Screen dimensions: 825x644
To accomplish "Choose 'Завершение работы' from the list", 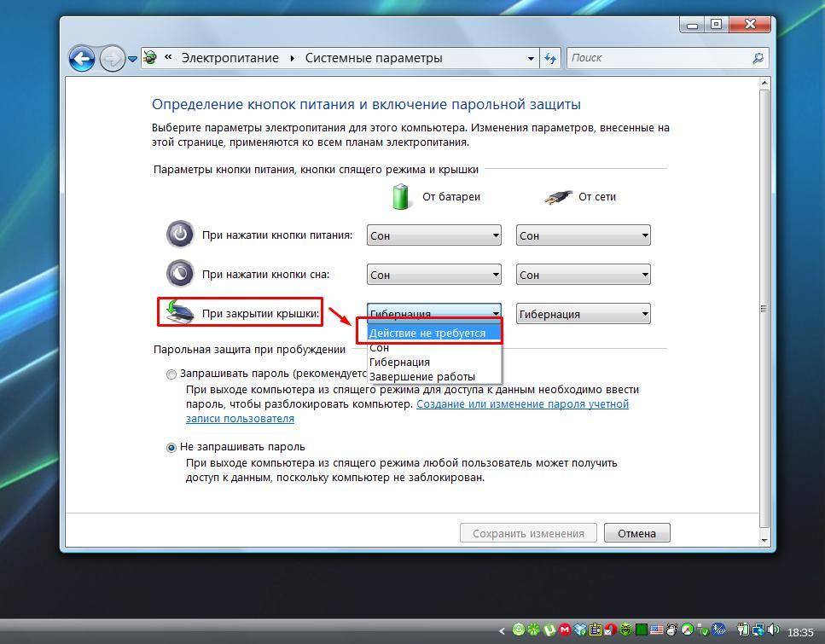I will 434,377.
